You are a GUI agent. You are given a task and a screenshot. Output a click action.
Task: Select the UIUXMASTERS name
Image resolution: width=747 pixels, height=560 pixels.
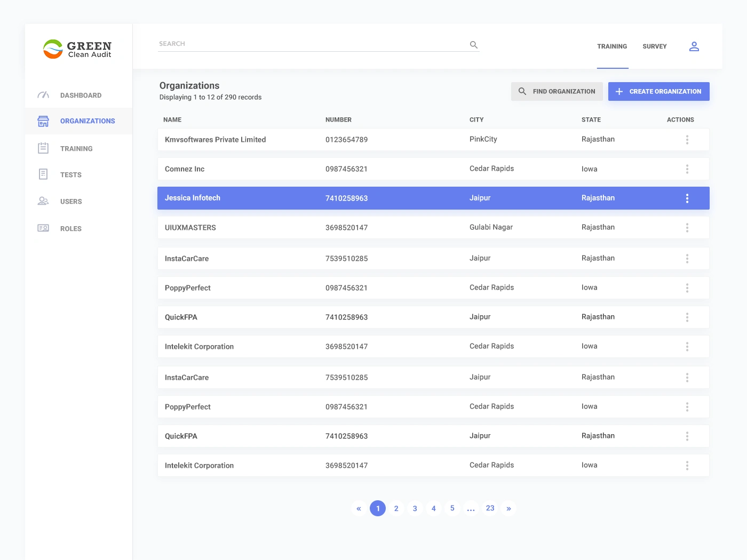tap(190, 228)
